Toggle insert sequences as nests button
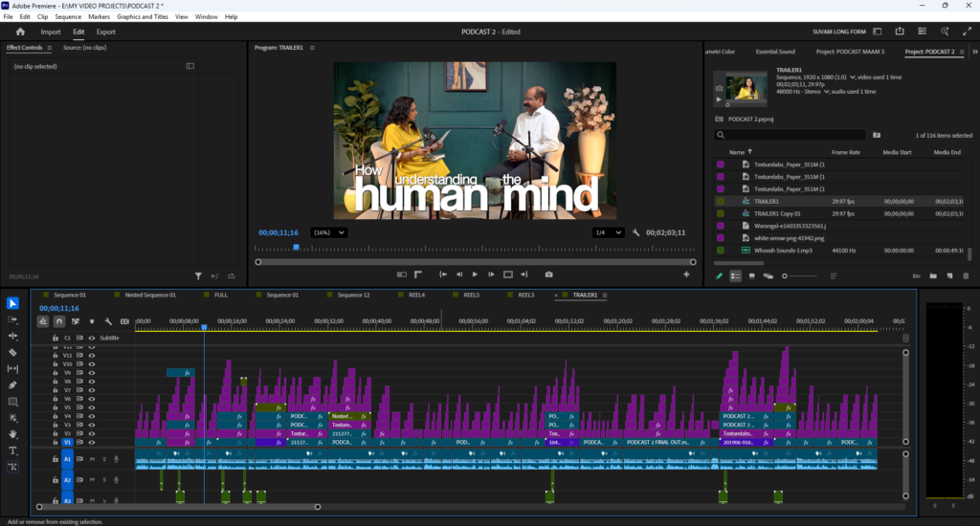 click(42, 321)
